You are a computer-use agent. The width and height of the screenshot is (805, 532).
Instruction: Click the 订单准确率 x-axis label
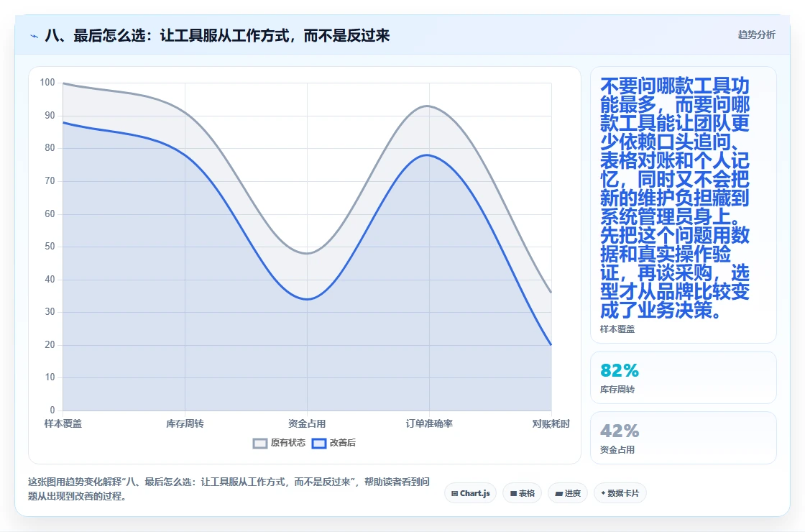pos(429,423)
